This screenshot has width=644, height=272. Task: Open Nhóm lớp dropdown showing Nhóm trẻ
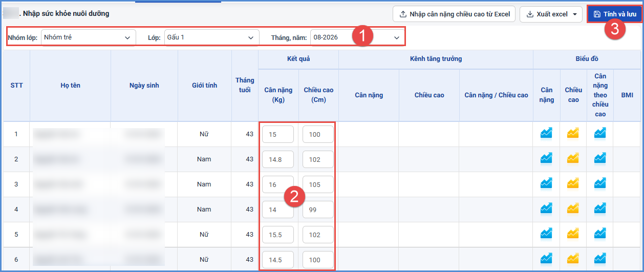(88, 37)
